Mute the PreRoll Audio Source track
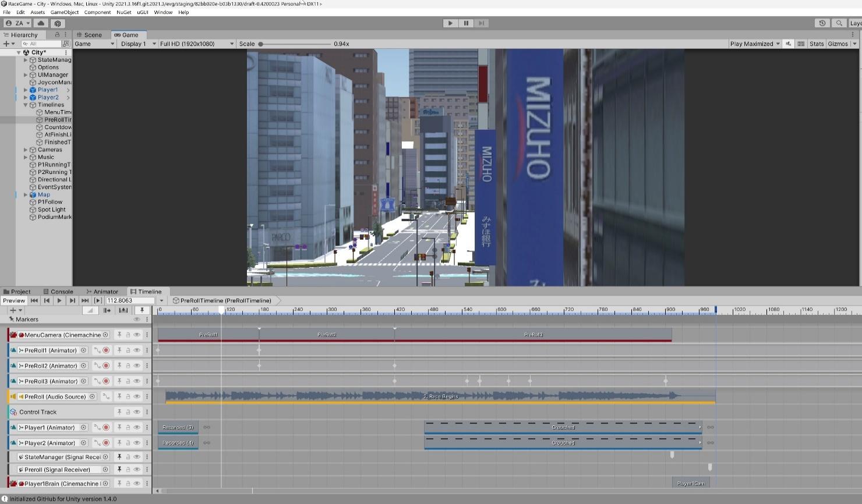The image size is (862, 504). pos(137,397)
